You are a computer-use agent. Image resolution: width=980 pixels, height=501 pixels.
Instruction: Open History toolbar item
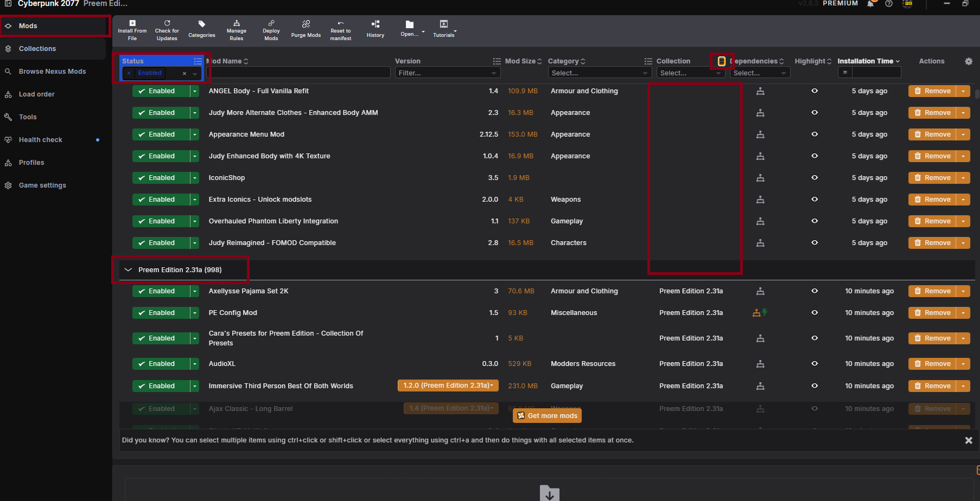(376, 30)
